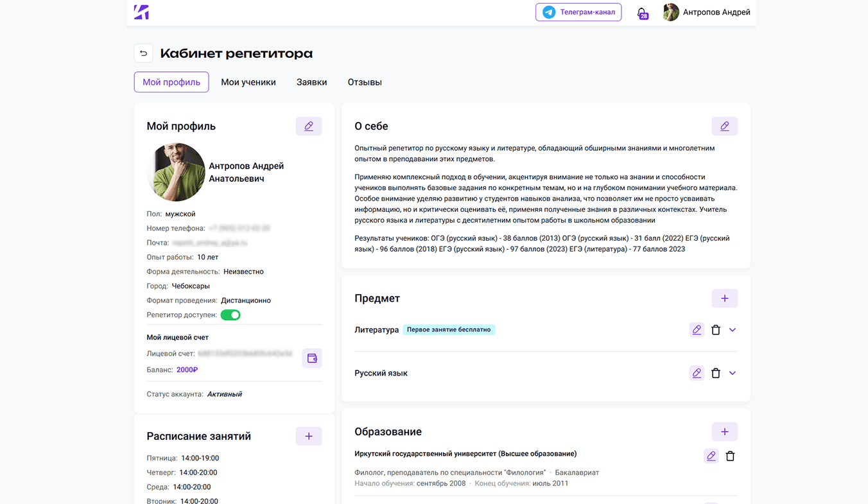
Task: Open the wallet icon by Лицевой счет
Action: tap(312, 358)
